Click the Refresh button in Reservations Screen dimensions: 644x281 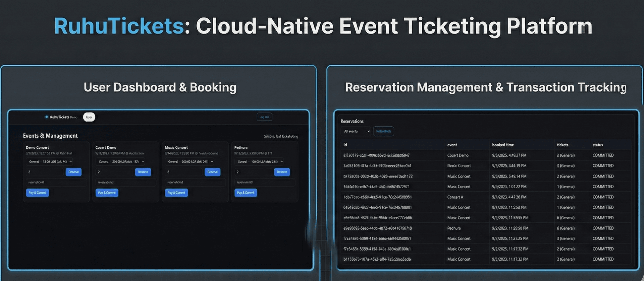click(383, 131)
